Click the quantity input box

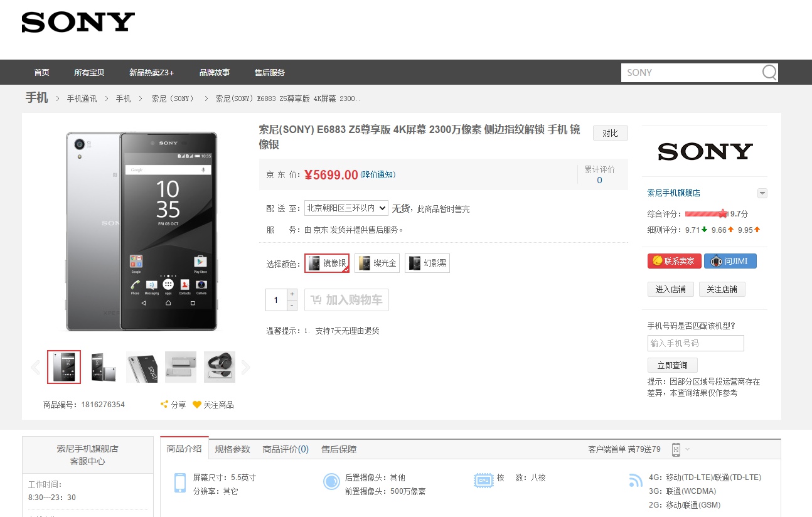[x=276, y=300]
